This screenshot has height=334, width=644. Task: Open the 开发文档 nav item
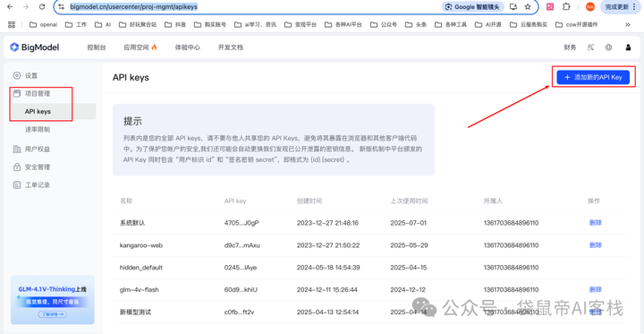tap(231, 47)
